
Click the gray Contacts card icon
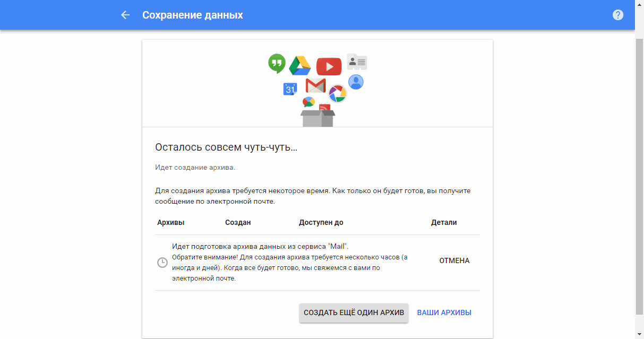(357, 62)
